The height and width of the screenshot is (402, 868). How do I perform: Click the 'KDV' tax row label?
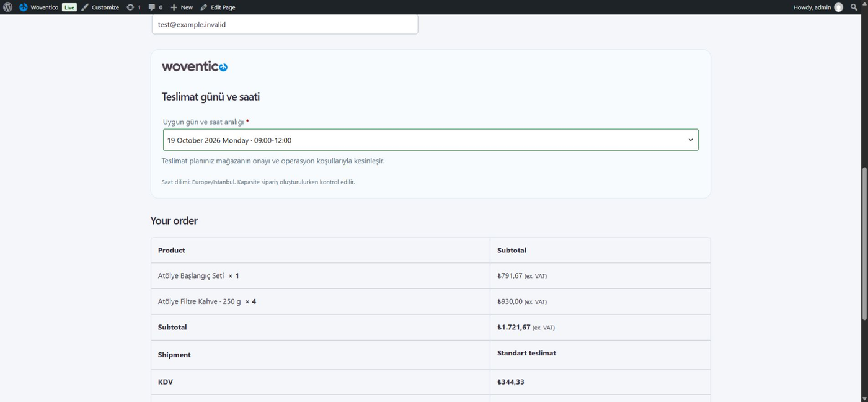(166, 382)
